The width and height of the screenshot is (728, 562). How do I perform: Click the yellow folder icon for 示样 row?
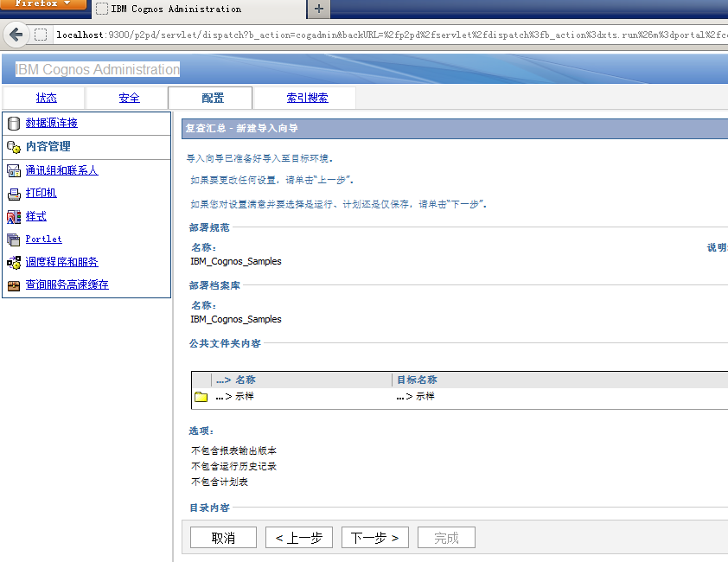coord(201,397)
